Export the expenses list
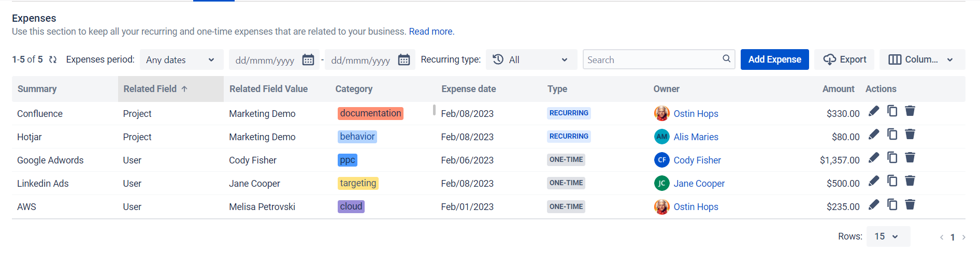 click(x=844, y=59)
